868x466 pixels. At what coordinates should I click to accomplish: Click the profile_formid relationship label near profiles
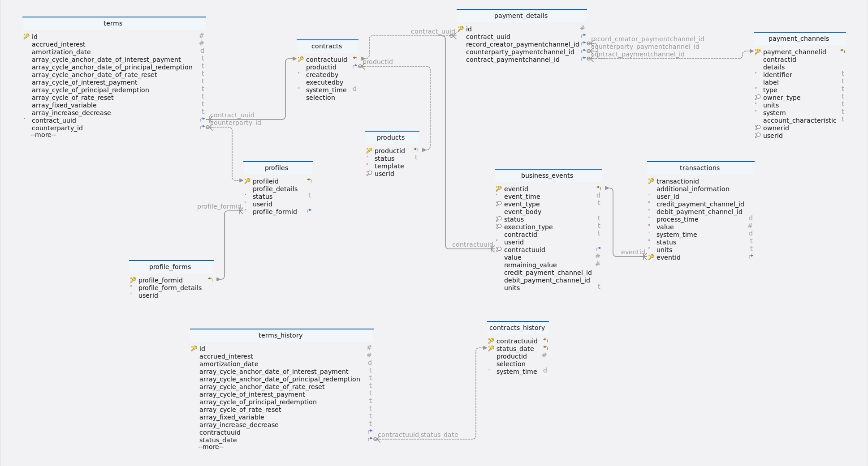click(219, 207)
